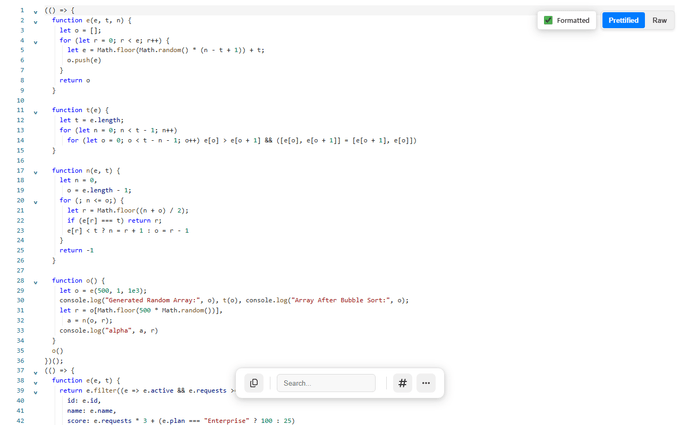Click line number 10 in gutter
Screen dimensions: 680x425
[20, 100]
